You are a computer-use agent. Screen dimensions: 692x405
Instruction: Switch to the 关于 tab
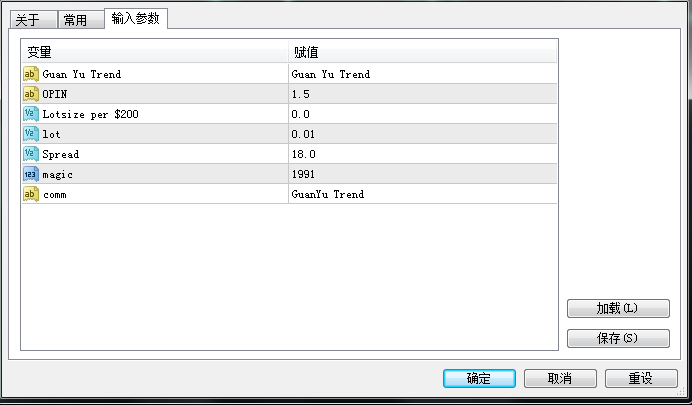pos(28,20)
